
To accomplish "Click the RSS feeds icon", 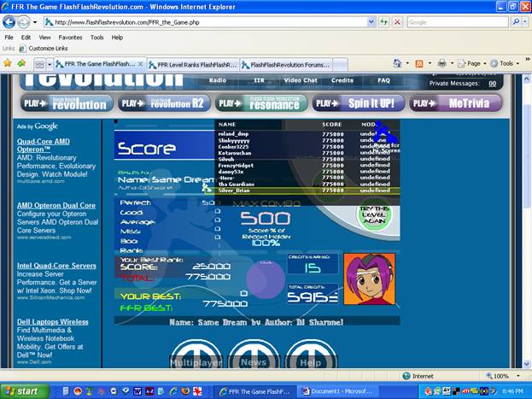I will click(x=419, y=63).
